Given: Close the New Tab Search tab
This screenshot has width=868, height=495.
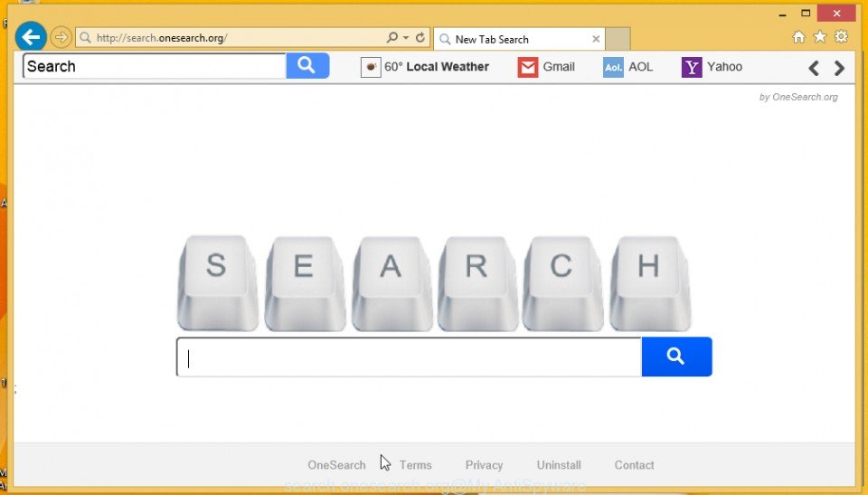Looking at the screenshot, I should pos(596,39).
